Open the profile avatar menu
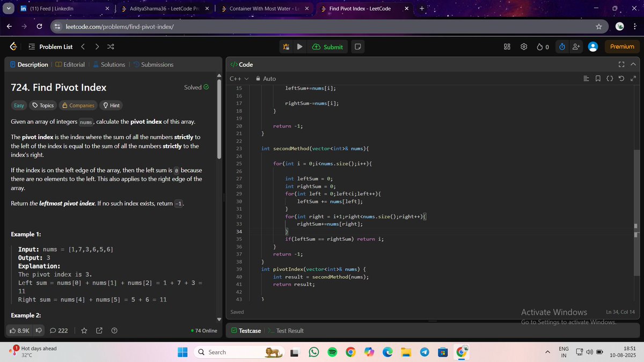 tap(593, 47)
